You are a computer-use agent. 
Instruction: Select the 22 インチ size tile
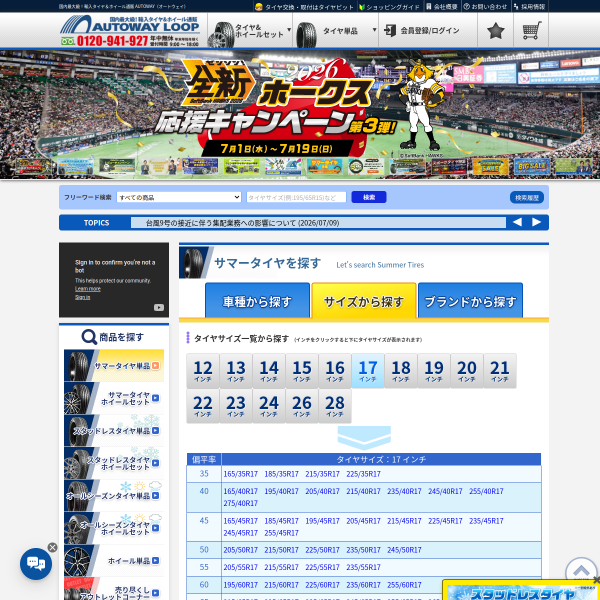[203, 406]
